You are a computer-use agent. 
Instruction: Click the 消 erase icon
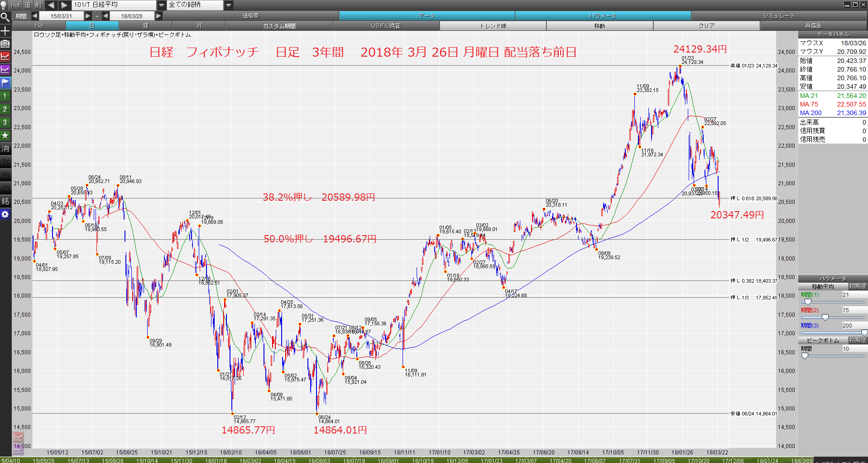pyautogui.click(x=5, y=149)
